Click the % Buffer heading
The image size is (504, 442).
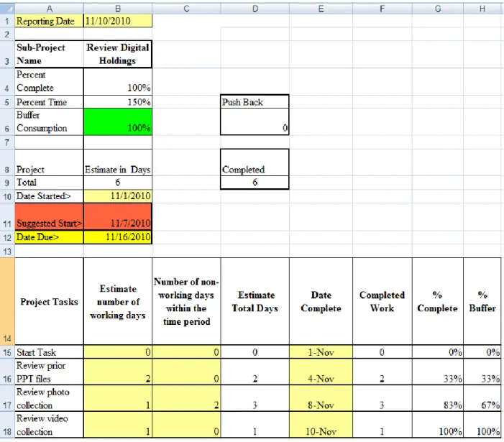click(482, 301)
